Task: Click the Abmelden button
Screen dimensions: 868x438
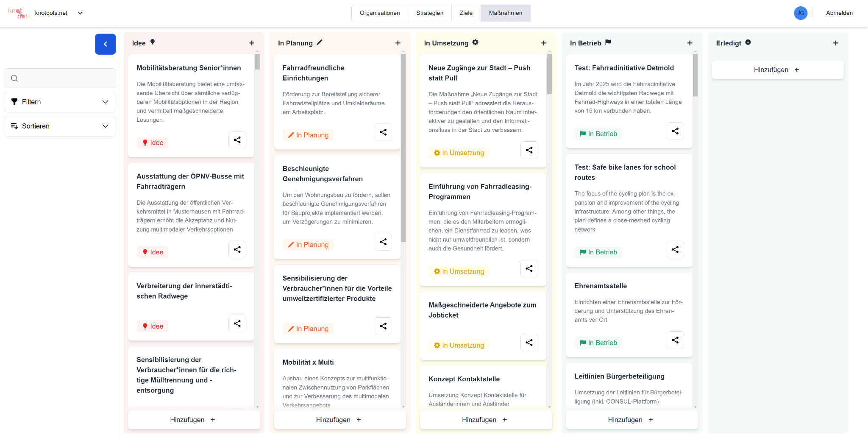Action: click(839, 13)
